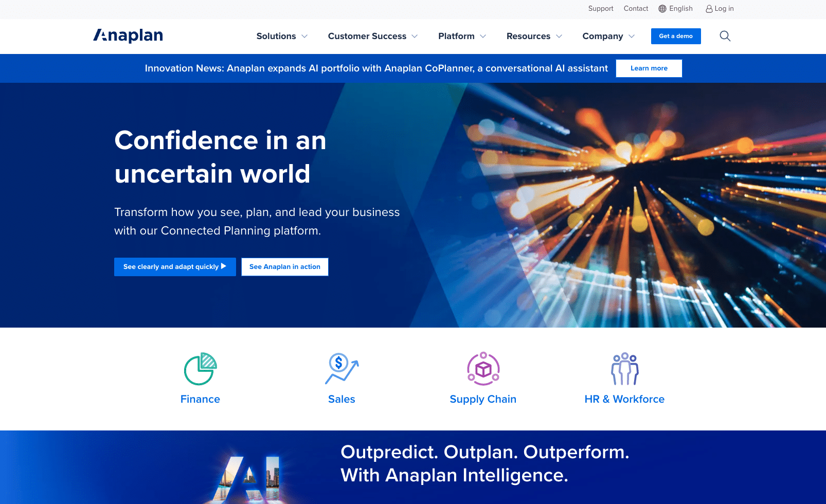Open the Solutions menu

pos(276,36)
